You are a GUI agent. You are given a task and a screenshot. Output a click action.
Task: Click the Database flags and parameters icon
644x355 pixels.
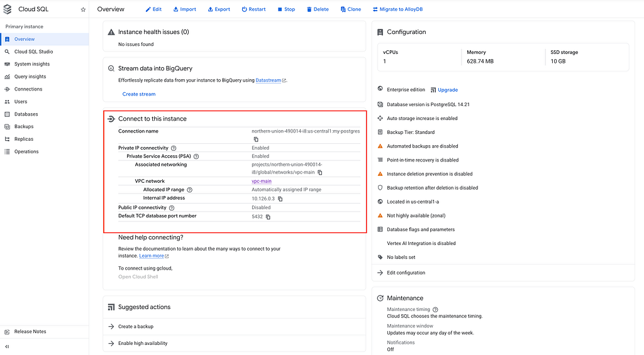coord(380,229)
